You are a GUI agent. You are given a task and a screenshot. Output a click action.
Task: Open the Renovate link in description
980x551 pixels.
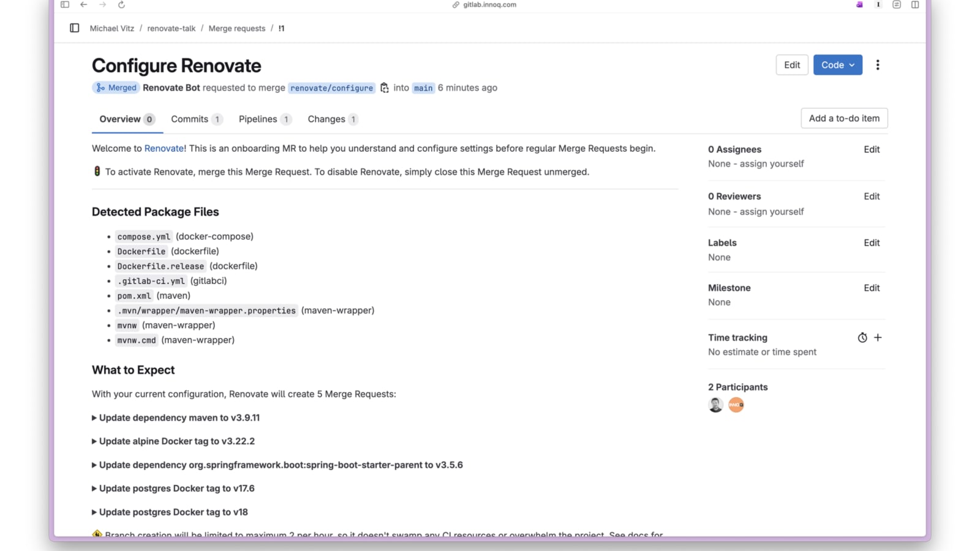164,149
